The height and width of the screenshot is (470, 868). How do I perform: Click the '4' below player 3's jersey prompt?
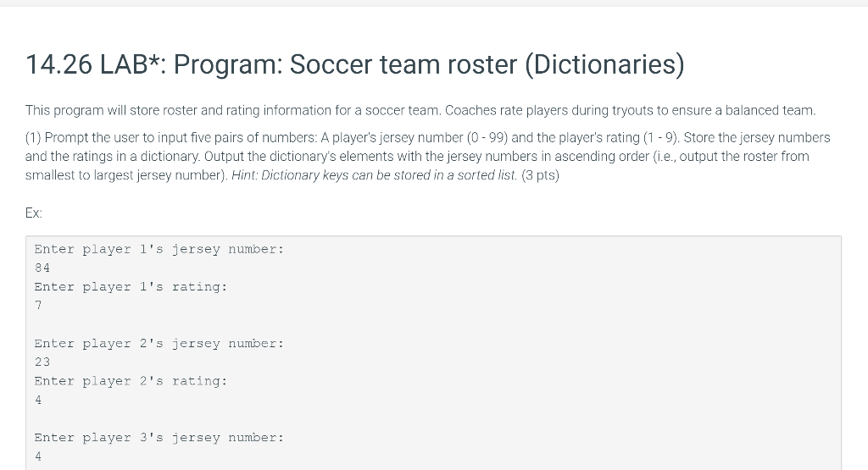tap(38, 456)
